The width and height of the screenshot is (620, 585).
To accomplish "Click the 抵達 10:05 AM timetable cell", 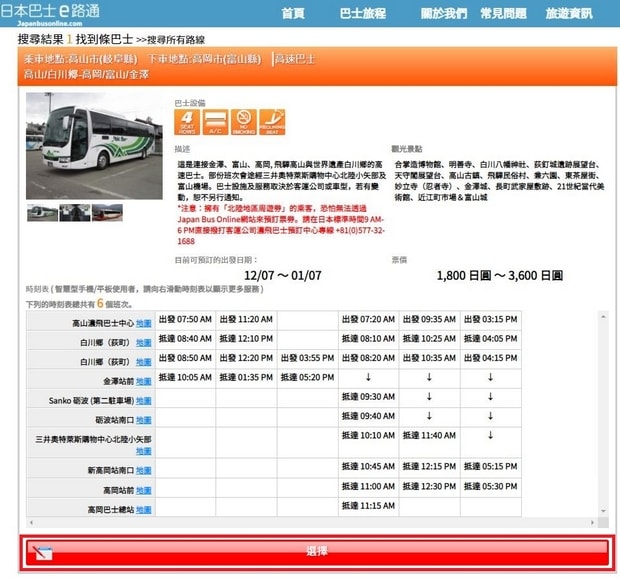I will (x=185, y=378).
